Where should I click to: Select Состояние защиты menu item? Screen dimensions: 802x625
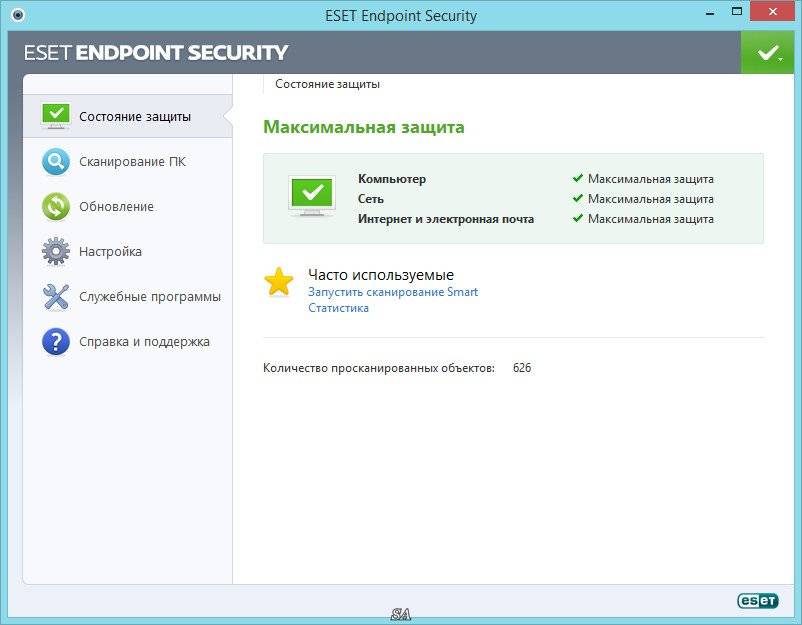[127, 116]
